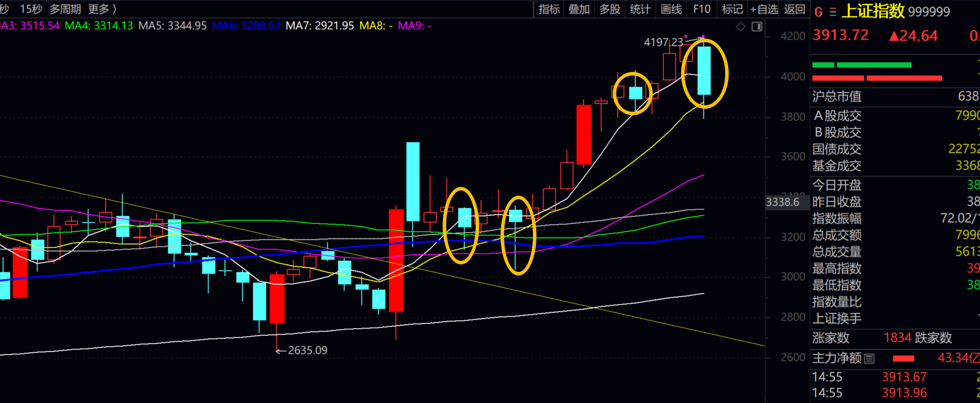This screenshot has width=980, height=403.
Task: Open the 多股 multi-stock view
Action: click(610, 9)
